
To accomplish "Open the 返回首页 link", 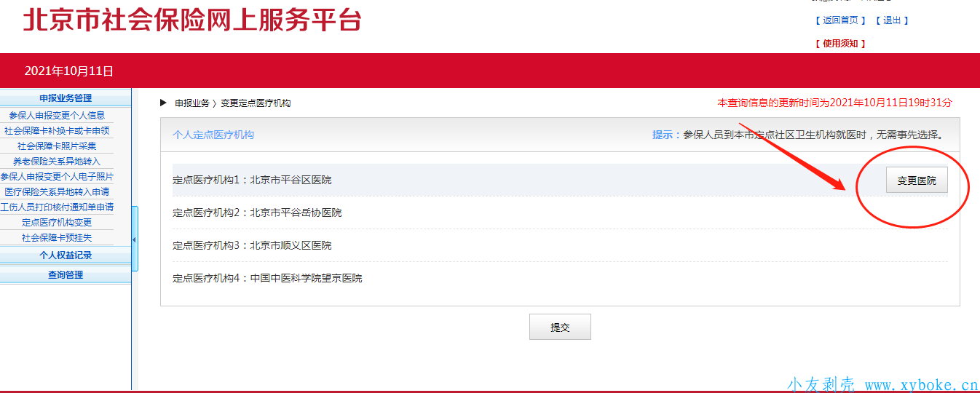I will pyautogui.click(x=840, y=20).
